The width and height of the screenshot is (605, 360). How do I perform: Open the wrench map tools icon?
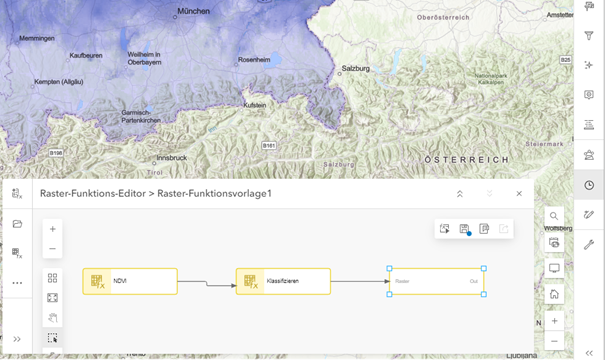(589, 244)
